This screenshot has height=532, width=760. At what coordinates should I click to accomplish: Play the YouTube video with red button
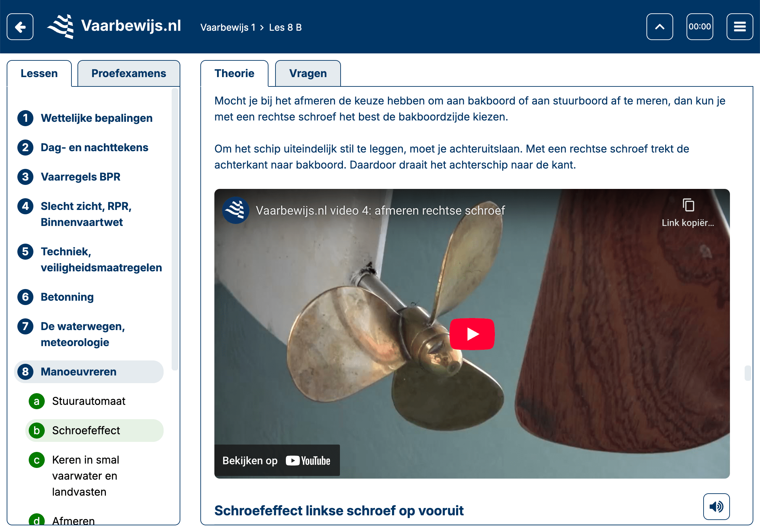(x=472, y=334)
